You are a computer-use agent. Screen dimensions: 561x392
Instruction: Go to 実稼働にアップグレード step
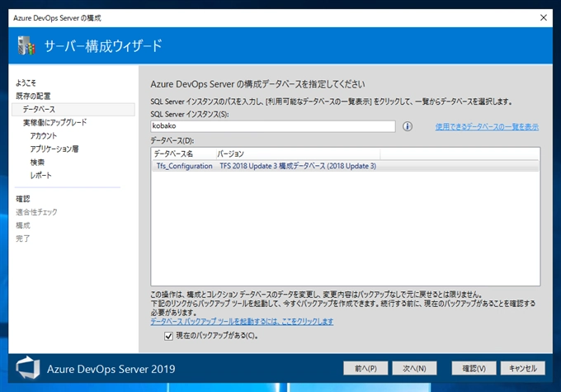click(54, 122)
